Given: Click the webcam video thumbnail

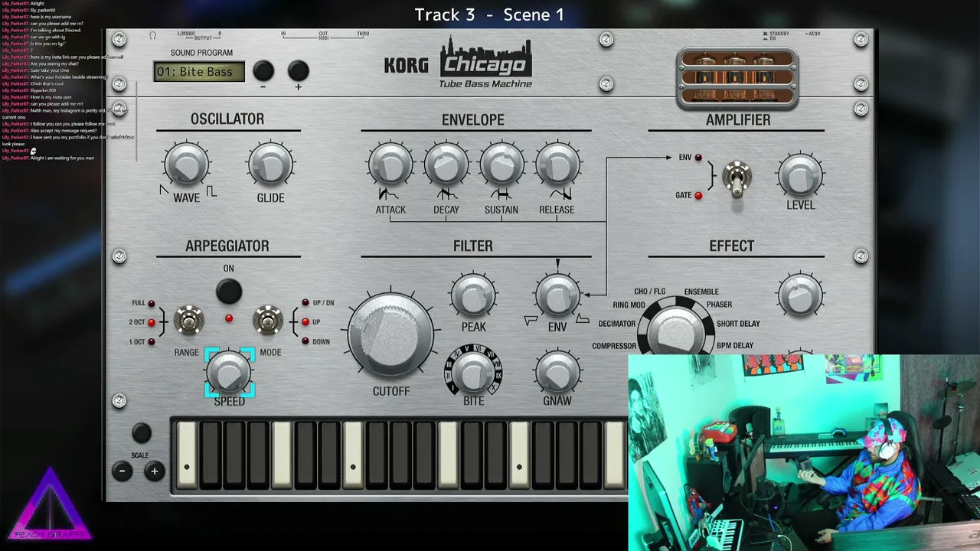Looking at the screenshot, I should (x=804, y=452).
